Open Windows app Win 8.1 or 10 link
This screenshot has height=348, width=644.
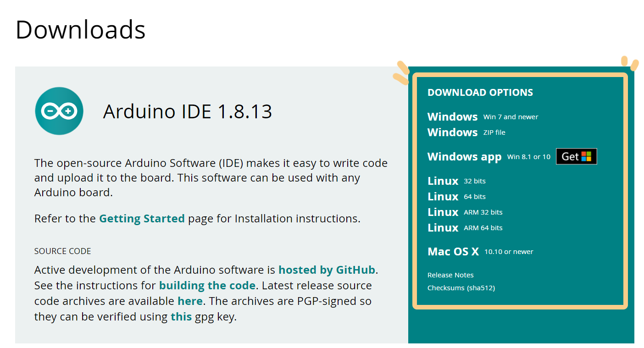[489, 156]
